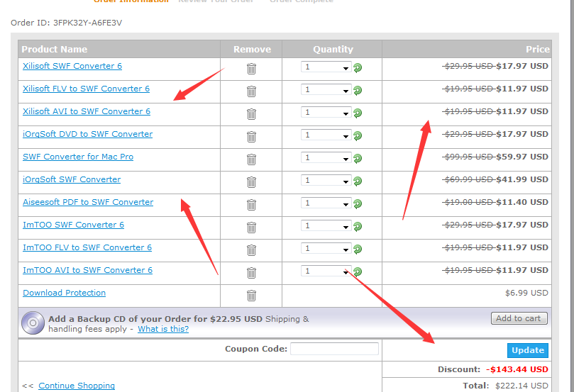Refresh quantity of ImTOO AVI to SWF Converter 6
Screen dimensions: 574x392
358,271
